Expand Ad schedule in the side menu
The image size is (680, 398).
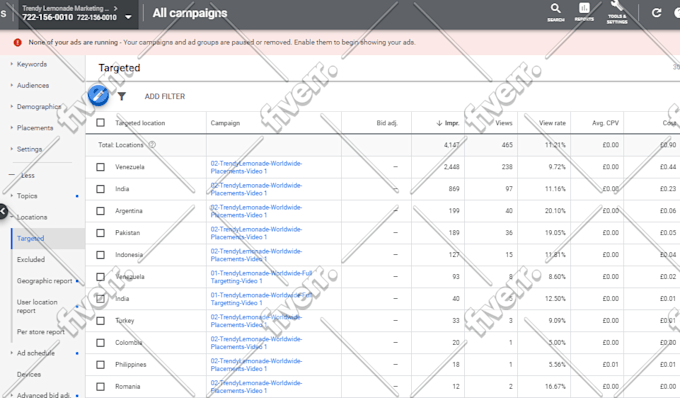coord(36,353)
